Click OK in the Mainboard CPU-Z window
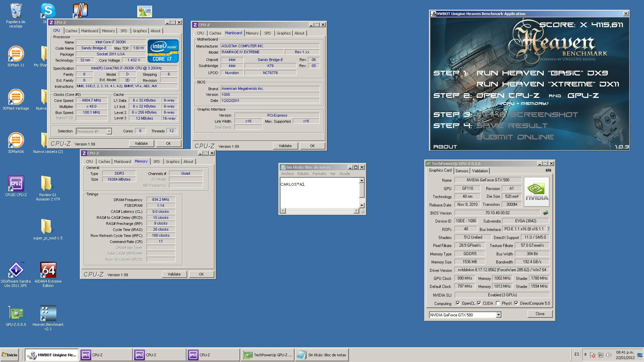Viewport: 644px width, 362px height. [312, 146]
